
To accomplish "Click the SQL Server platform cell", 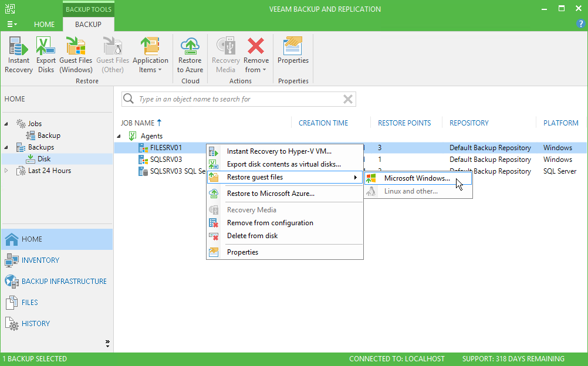I will (560, 171).
